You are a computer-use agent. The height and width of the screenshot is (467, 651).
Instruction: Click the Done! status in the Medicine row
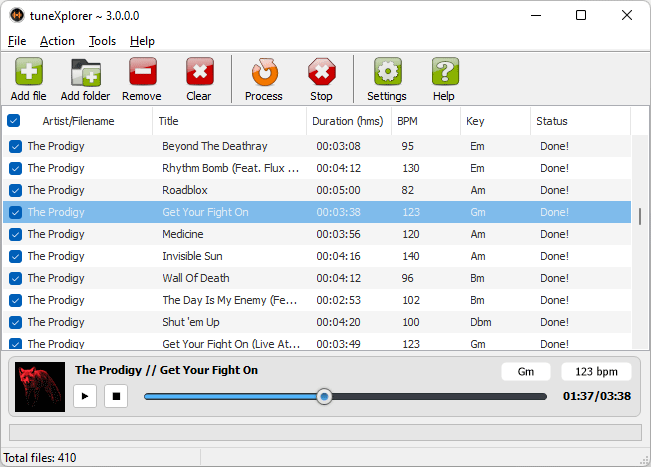[554, 234]
